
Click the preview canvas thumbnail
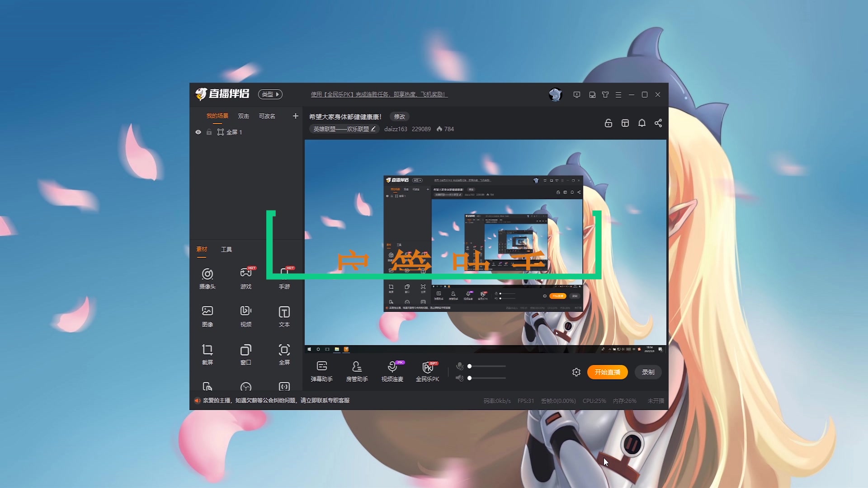coord(486,246)
